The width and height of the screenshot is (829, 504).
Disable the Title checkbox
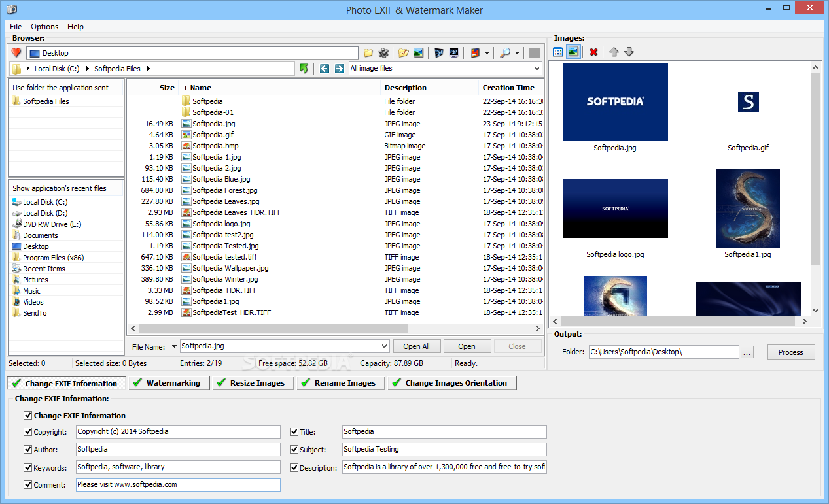click(x=294, y=431)
